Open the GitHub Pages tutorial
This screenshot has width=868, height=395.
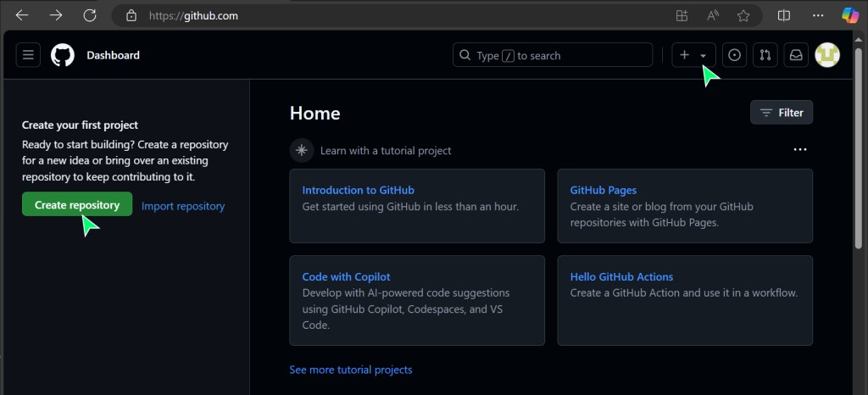pos(604,191)
